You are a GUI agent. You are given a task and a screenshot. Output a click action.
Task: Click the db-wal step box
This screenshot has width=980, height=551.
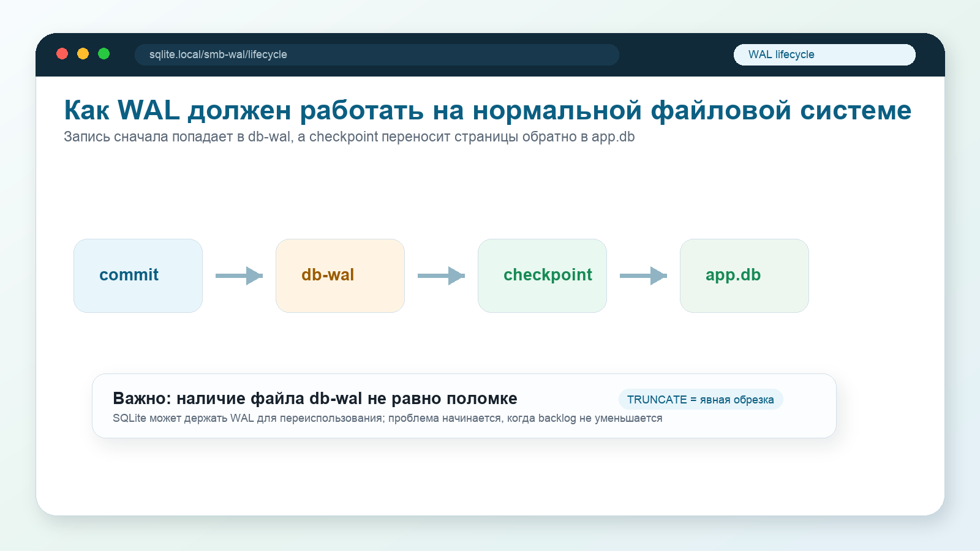[x=340, y=275]
